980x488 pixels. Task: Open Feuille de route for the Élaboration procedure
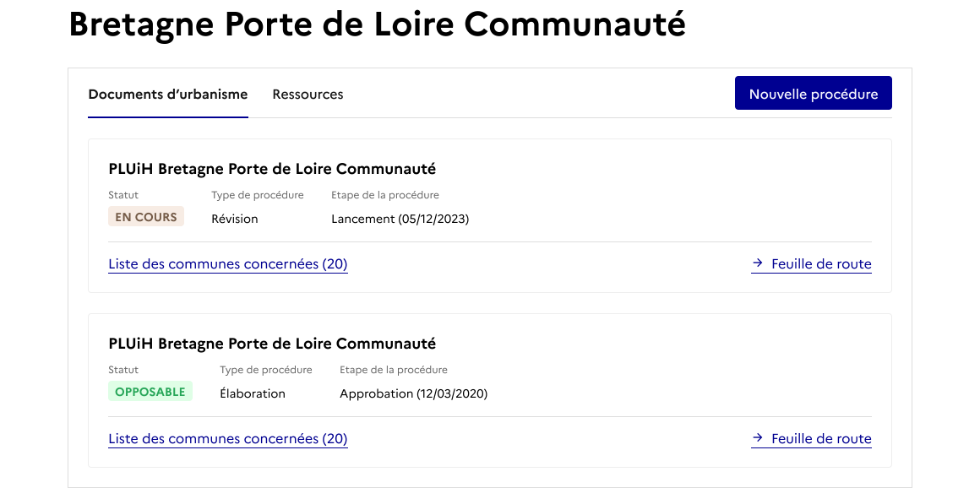[820, 439]
